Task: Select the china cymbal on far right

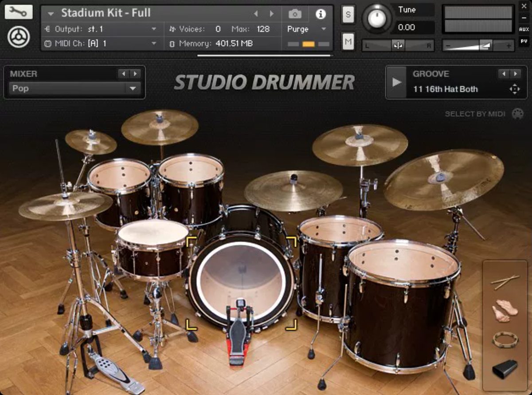Action: (444, 179)
